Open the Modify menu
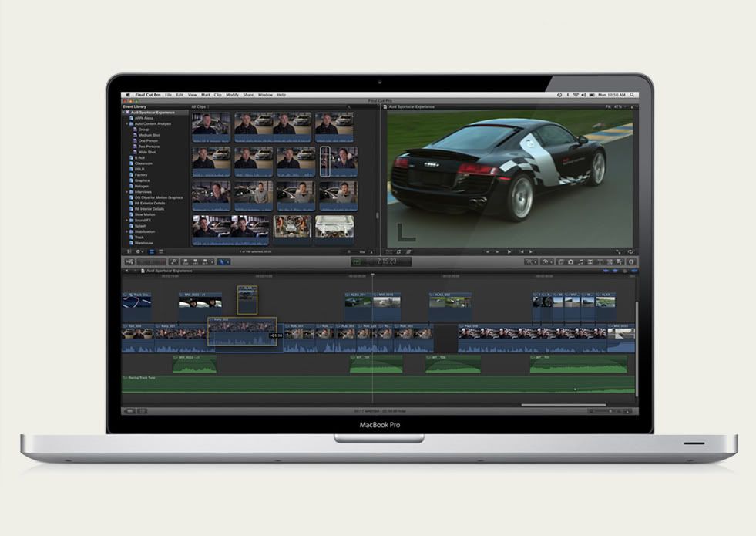This screenshot has width=756, height=536. tap(233, 95)
